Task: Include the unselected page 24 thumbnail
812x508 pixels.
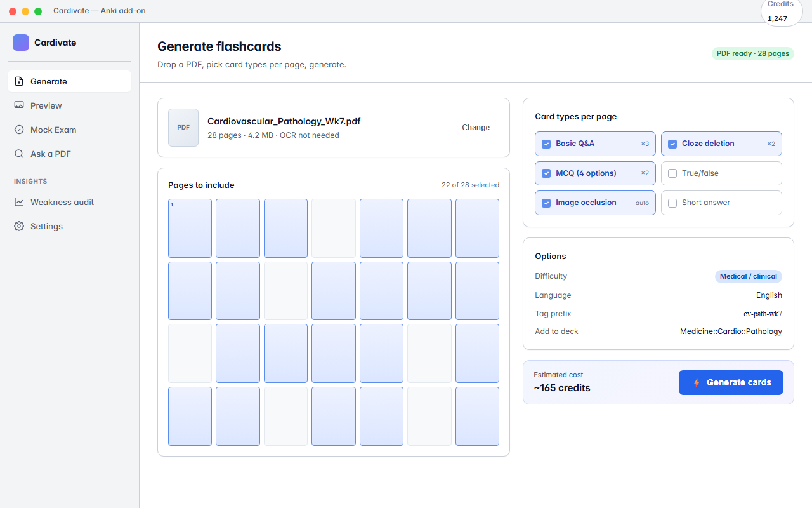Action: click(285, 416)
